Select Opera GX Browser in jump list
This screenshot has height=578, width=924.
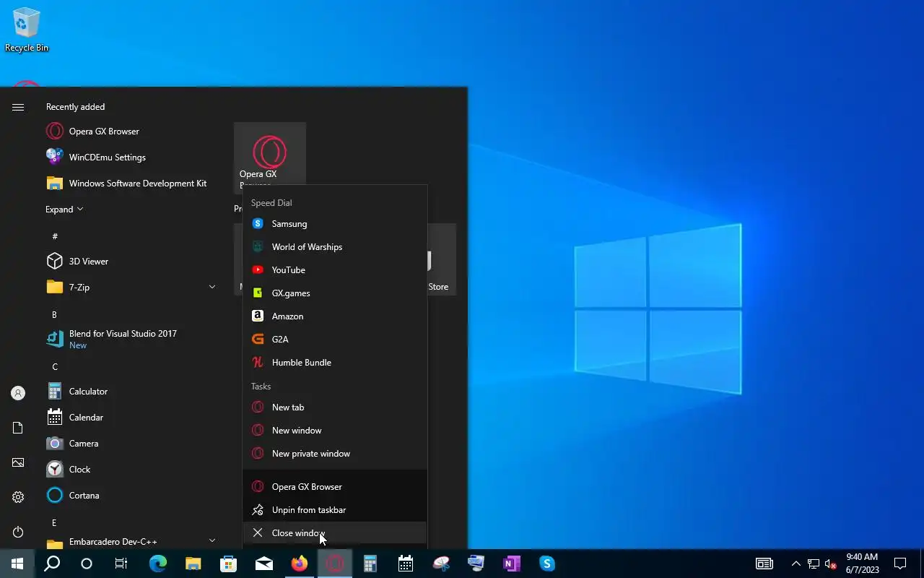pos(335,487)
